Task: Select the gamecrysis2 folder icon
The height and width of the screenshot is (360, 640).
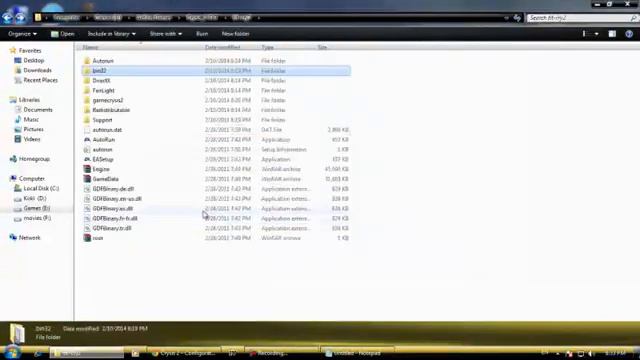Action: coord(87,100)
